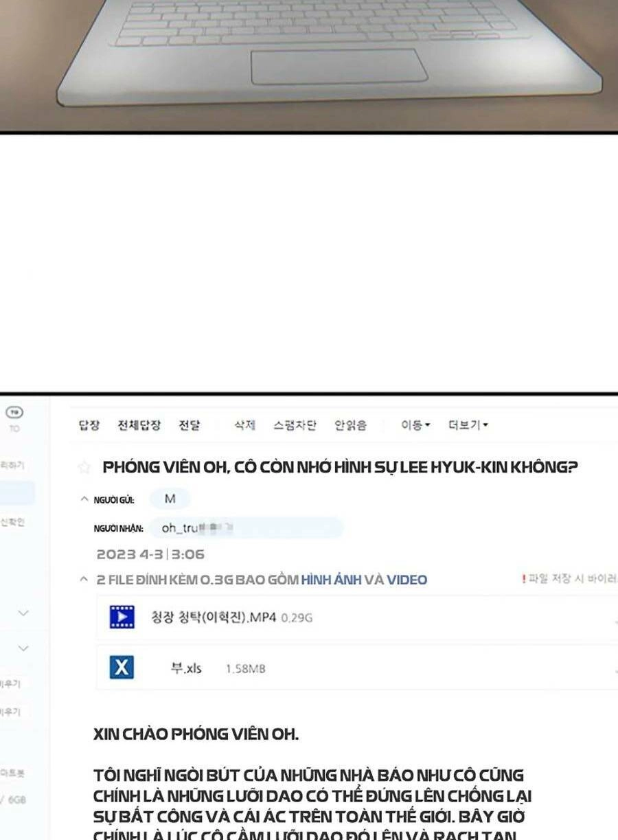The image size is (618, 840).
Task: Click the HÌNH ẢNH attachment link
Action: pyautogui.click(x=332, y=580)
